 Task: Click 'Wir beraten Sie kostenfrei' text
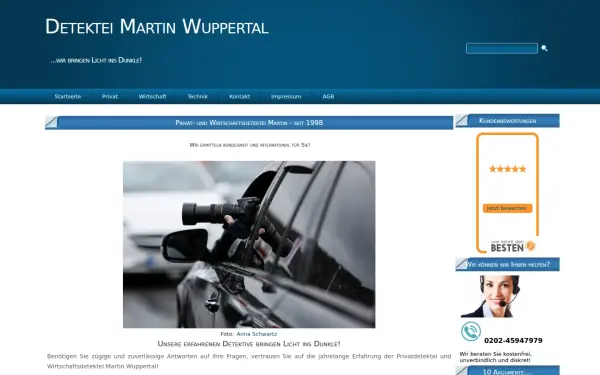click(x=496, y=357)
